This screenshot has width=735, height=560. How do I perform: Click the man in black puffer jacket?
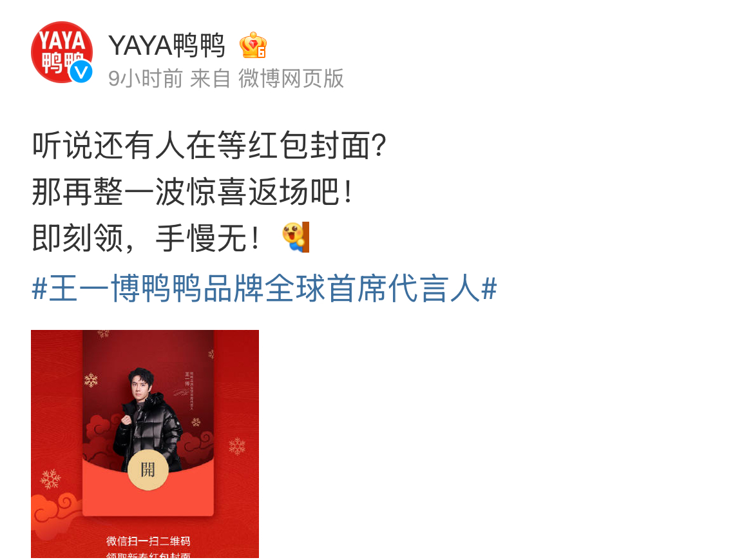coord(148,419)
